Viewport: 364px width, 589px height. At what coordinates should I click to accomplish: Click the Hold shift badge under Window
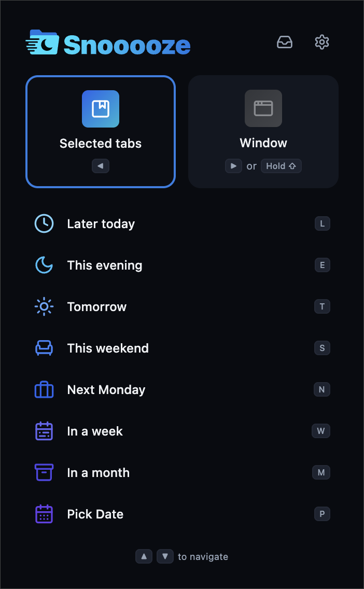[x=281, y=166]
